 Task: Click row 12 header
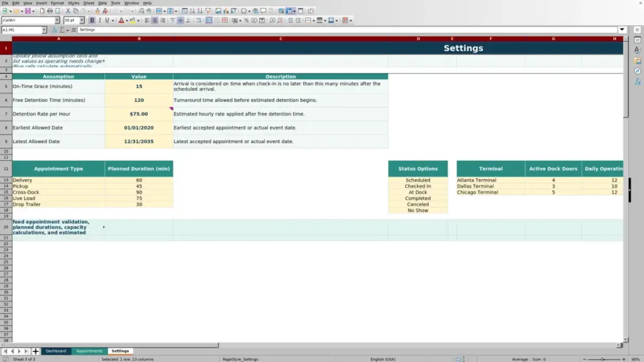pos(6,168)
